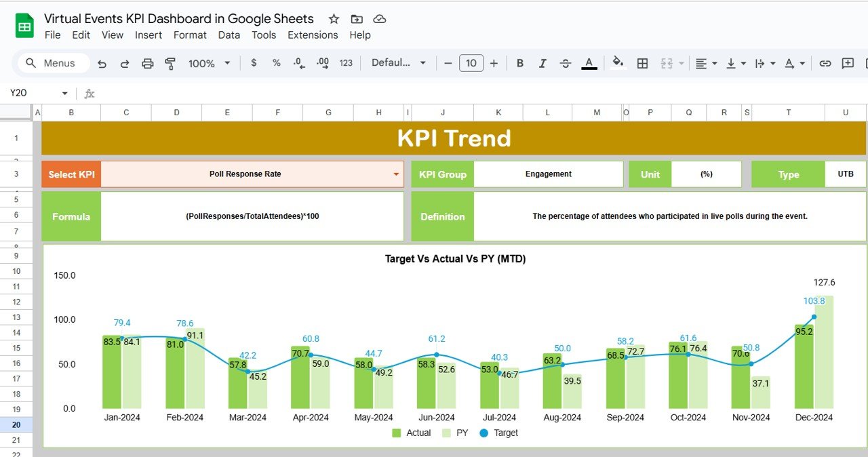Print the spreadsheet
868x457 pixels.
(x=148, y=63)
